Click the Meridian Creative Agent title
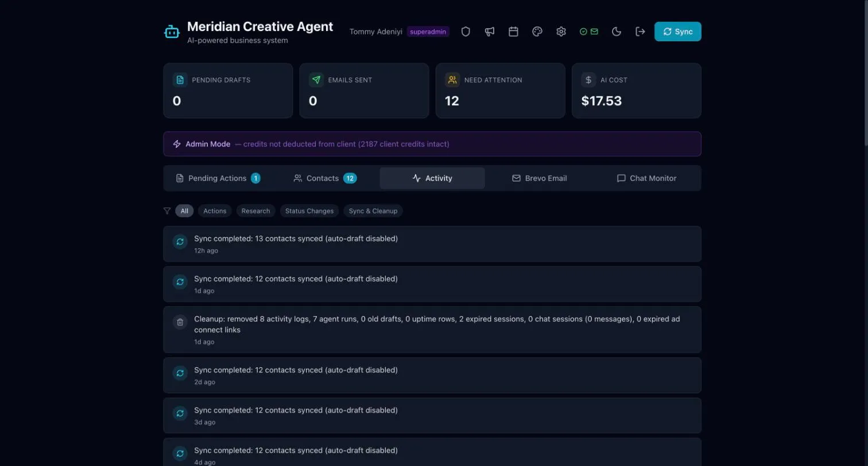The width and height of the screenshot is (868, 466). click(260, 26)
